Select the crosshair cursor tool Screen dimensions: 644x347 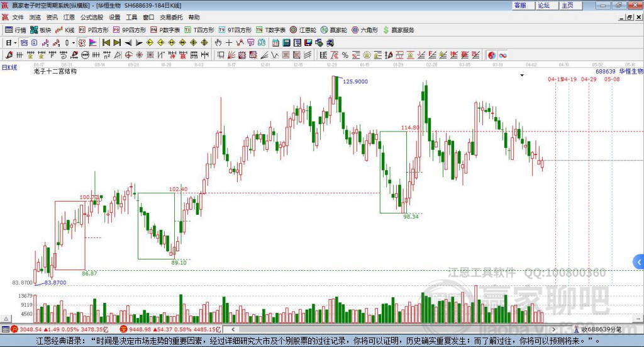pos(229,42)
